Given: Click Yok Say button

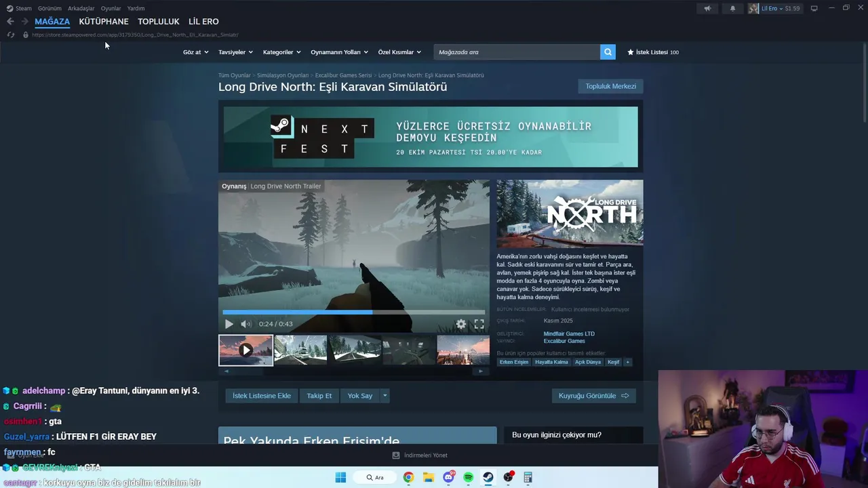Looking at the screenshot, I should (360, 396).
